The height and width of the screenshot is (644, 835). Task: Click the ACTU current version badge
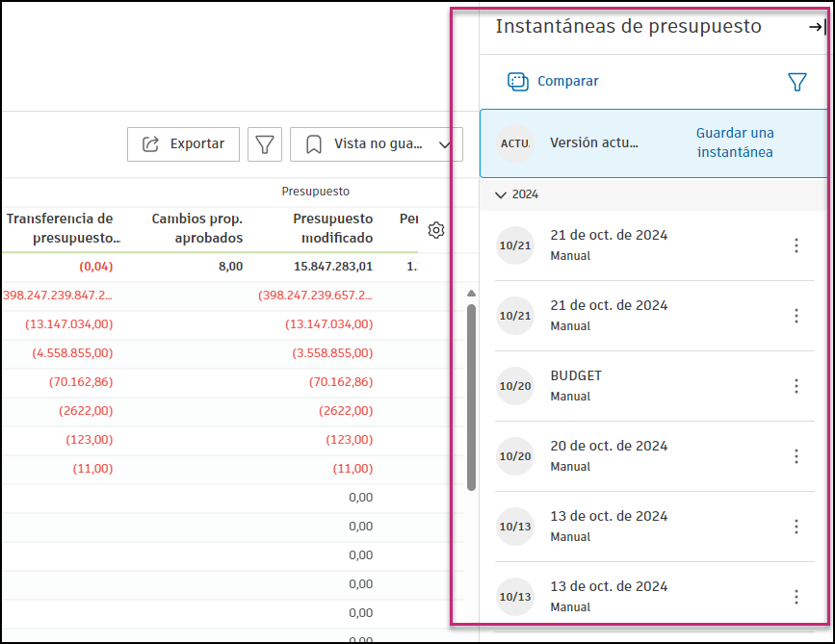pos(515,143)
